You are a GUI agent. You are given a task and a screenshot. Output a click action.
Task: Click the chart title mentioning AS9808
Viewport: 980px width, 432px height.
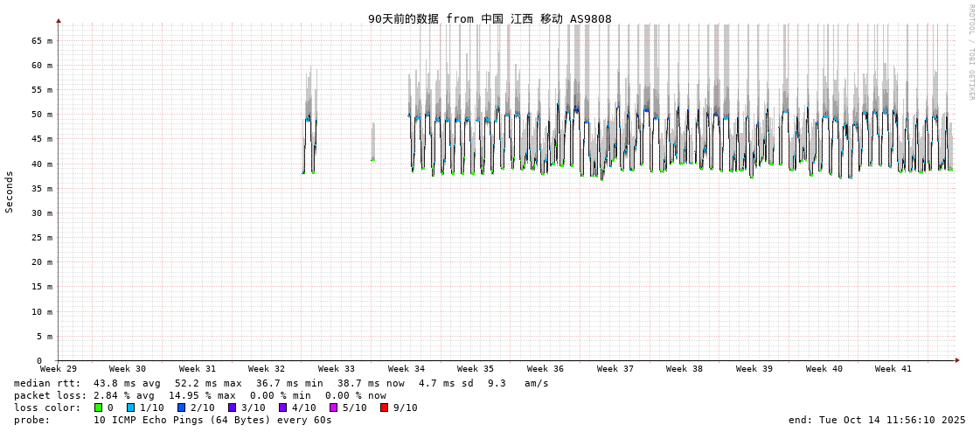(x=490, y=18)
